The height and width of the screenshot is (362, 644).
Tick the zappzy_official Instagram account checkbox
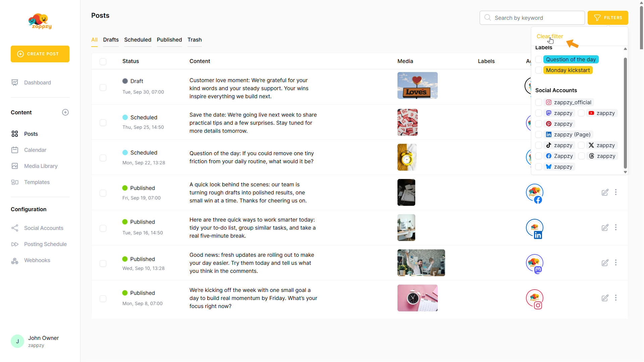[539, 102]
